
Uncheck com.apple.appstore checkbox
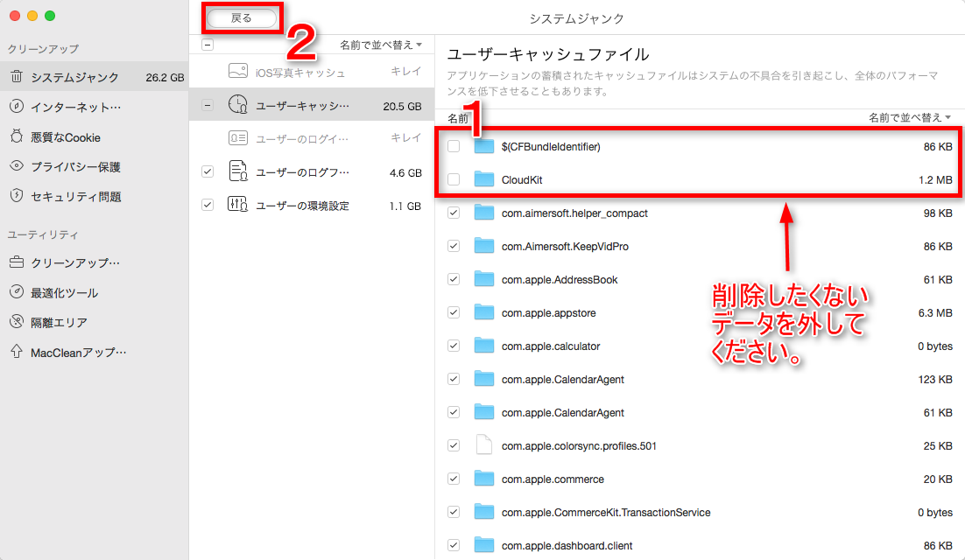[454, 312]
